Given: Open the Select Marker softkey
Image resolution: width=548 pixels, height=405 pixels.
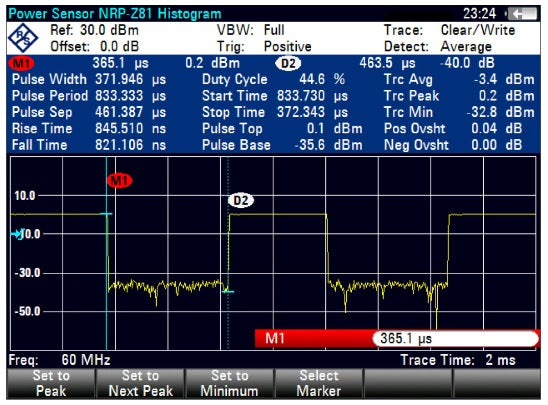Looking at the screenshot, I should pos(319,383).
